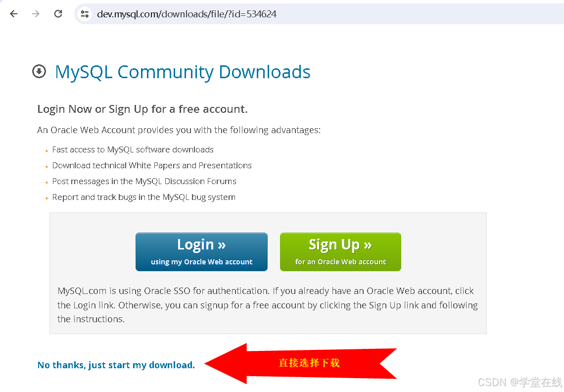
Task: Select No thanks, just start my download
Action: coord(116,365)
